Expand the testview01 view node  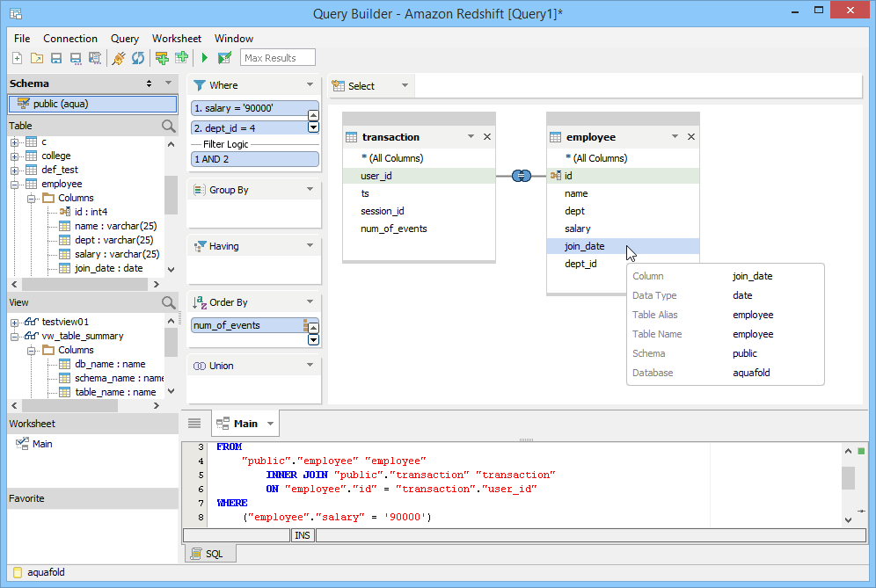[15, 323]
